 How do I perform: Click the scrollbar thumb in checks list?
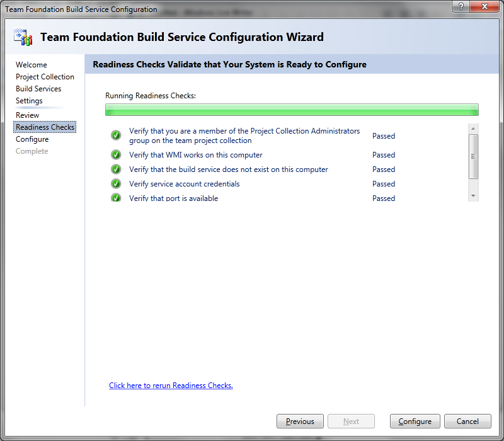[x=473, y=156]
